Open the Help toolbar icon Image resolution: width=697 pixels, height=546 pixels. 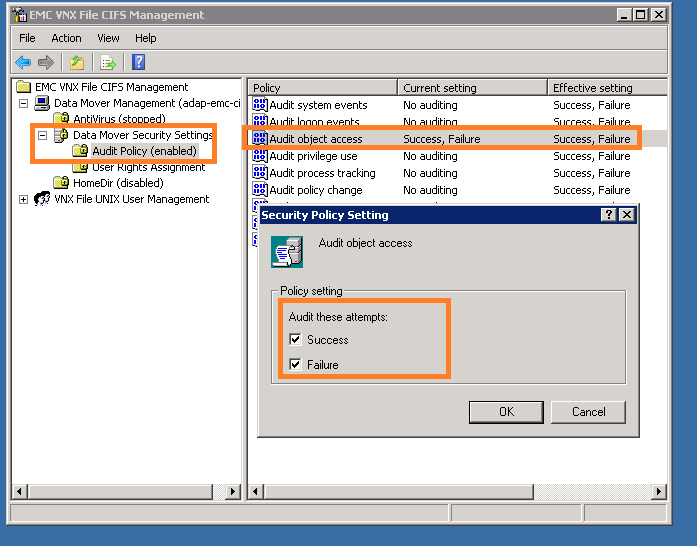(139, 62)
